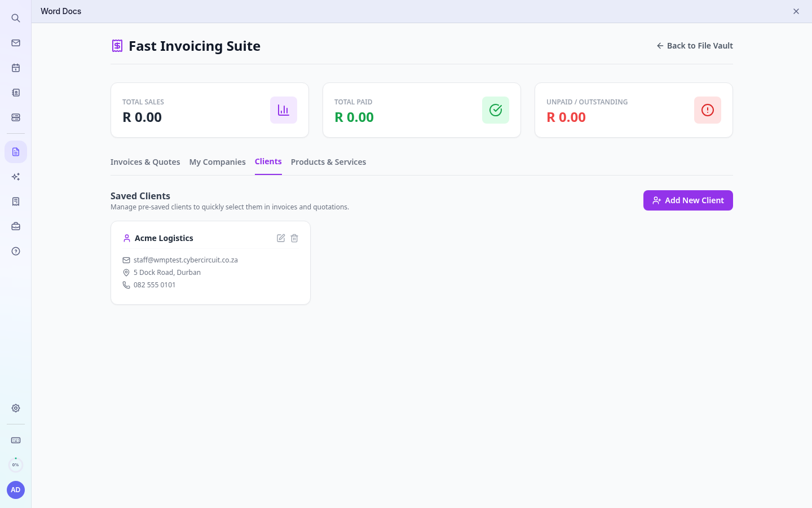This screenshot has width=812, height=508.
Task: Click the Fast Invoicing Suite receipt logo
Action: pyautogui.click(x=117, y=46)
